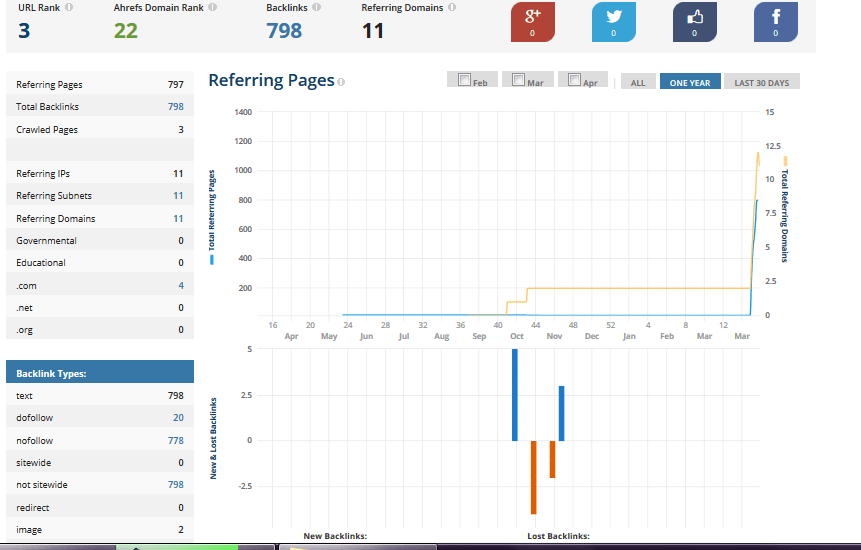This screenshot has height=550, width=861.
Task: Click info icon next to Backlinks
Action: 317,7
